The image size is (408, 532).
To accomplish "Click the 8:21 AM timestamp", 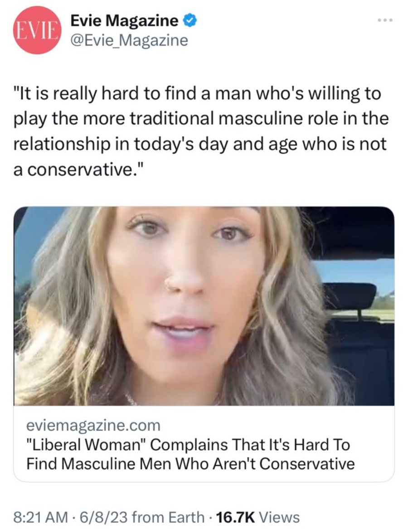I will point(40,517).
